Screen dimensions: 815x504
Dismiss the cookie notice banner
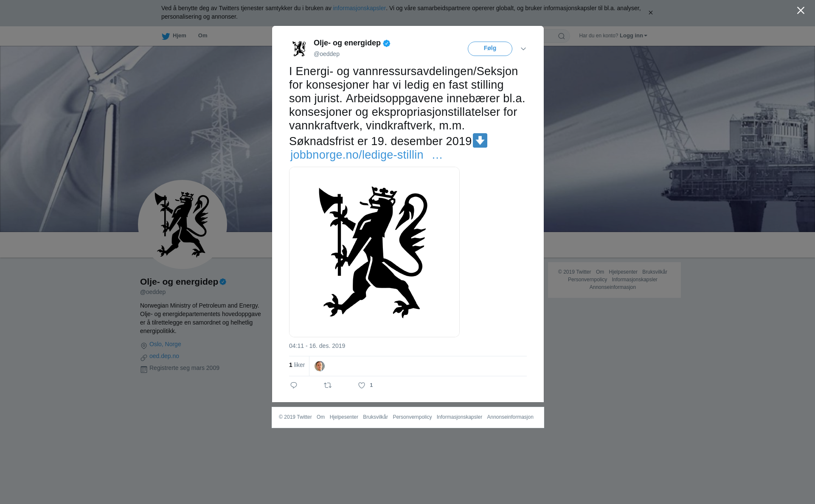point(650,13)
